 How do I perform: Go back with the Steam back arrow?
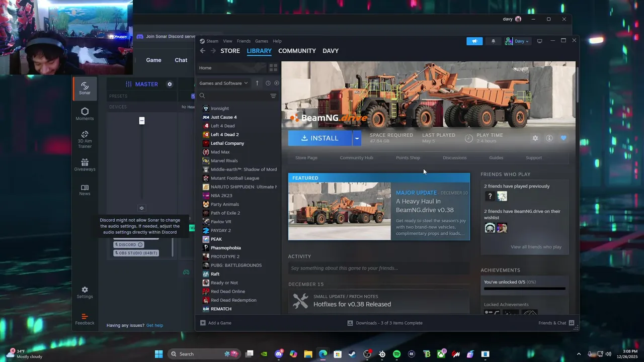pyautogui.click(x=202, y=51)
